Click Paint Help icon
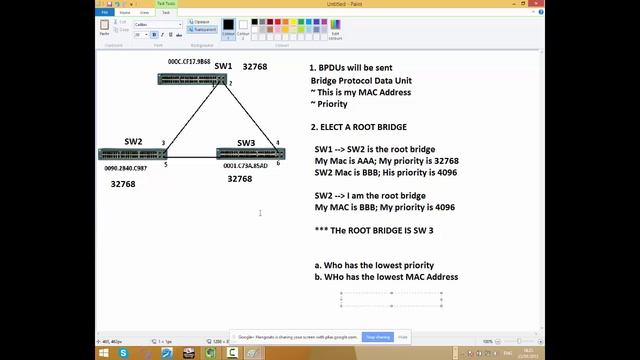 (541, 12)
